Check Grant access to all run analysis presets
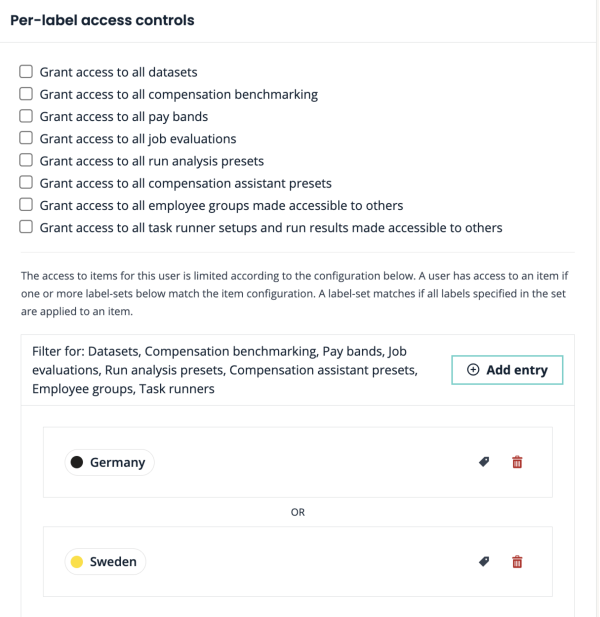 tap(27, 161)
